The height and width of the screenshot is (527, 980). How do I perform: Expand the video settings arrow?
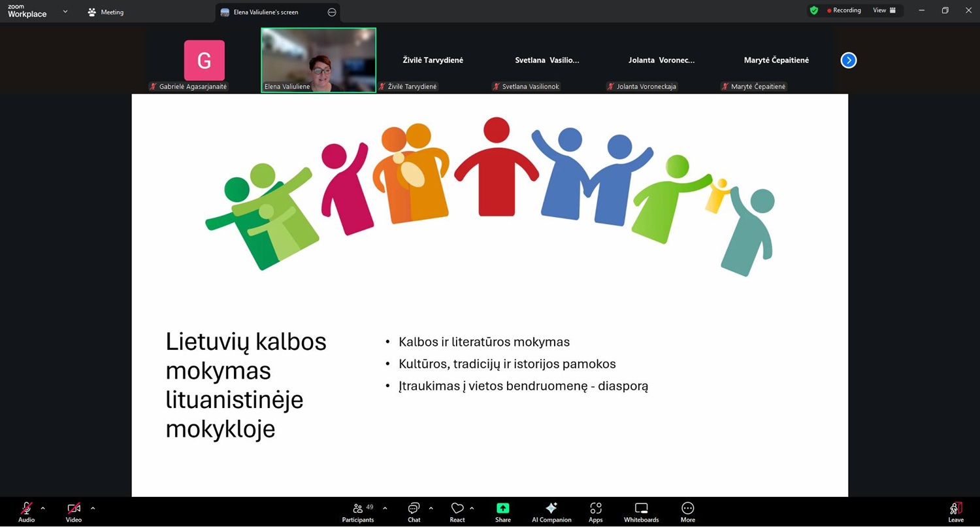click(93, 508)
